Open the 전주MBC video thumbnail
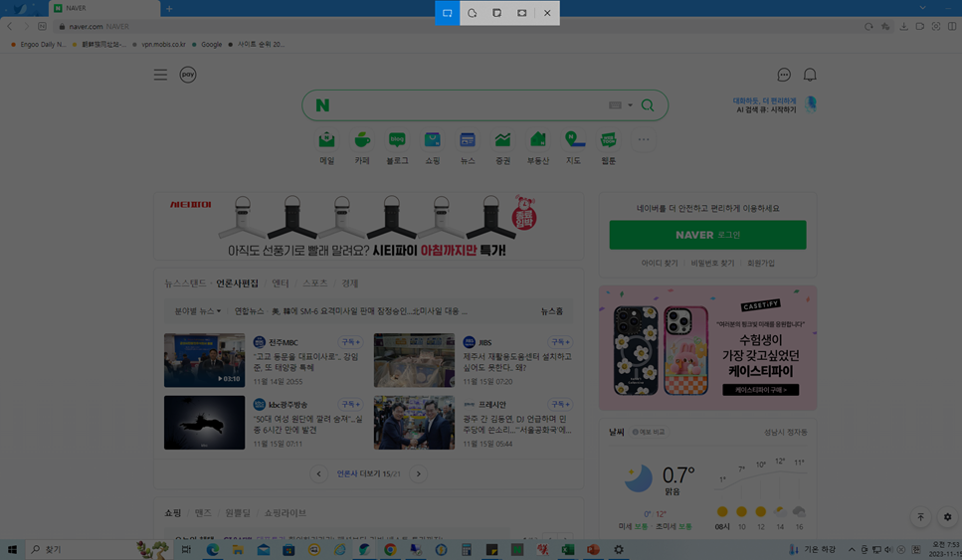This screenshot has height=560, width=962. (204, 361)
